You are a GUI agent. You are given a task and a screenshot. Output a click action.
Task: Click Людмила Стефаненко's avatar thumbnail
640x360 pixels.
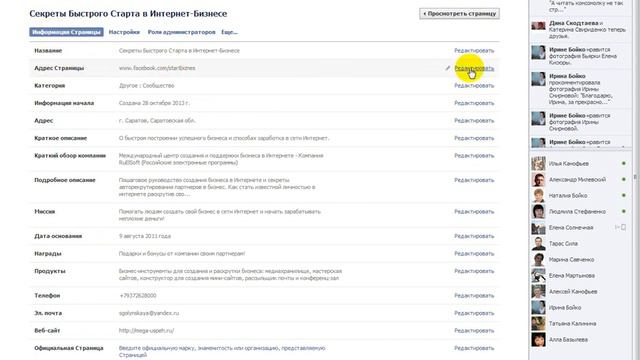[538, 211]
